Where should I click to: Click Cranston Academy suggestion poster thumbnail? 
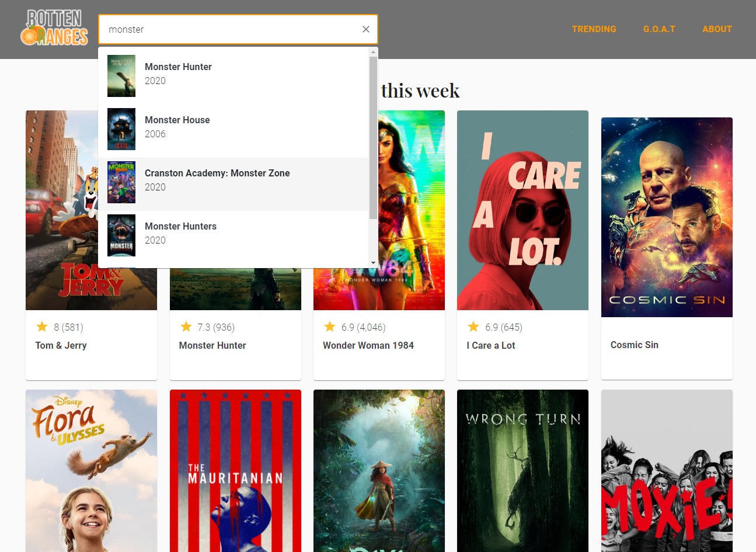click(x=121, y=182)
